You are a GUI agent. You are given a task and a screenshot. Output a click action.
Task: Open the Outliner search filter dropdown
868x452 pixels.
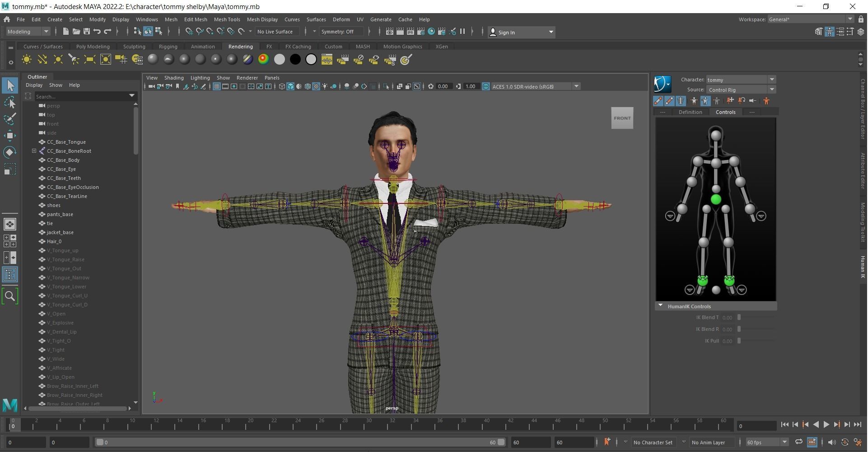click(x=132, y=96)
